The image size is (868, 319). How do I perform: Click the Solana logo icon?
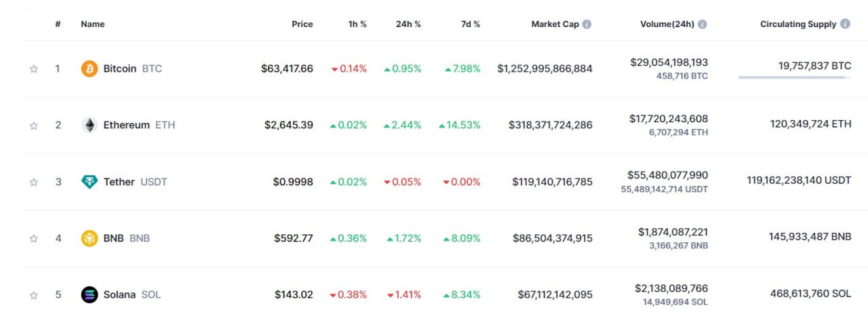(x=90, y=295)
